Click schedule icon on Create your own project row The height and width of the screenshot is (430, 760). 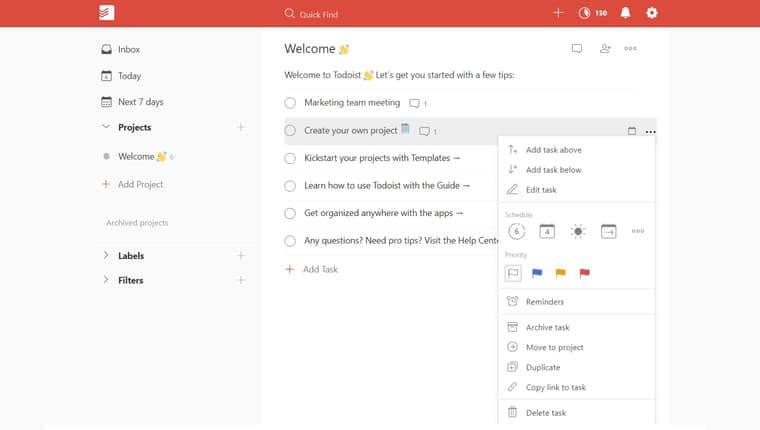click(x=632, y=131)
